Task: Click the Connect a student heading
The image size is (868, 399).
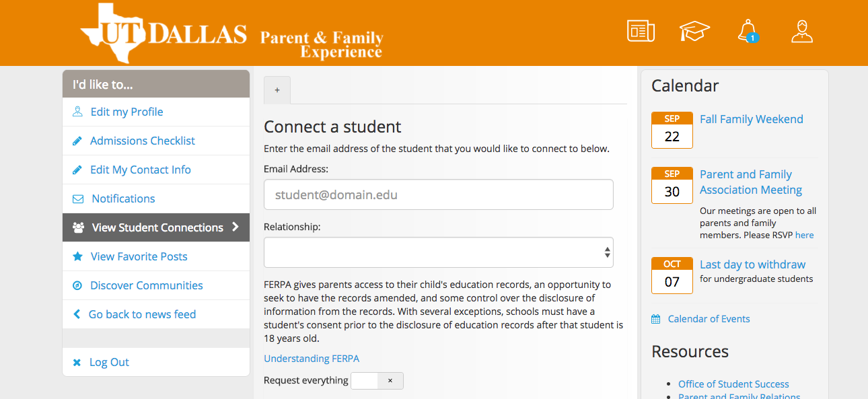Action: pyautogui.click(x=332, y=126)
